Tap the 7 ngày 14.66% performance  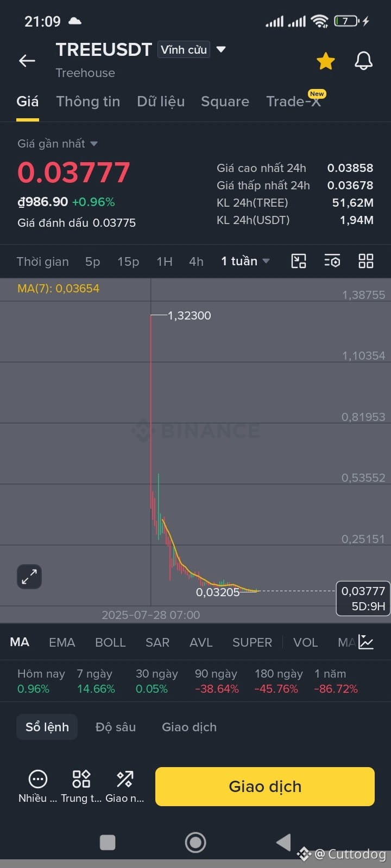click(x=96, y=681)
